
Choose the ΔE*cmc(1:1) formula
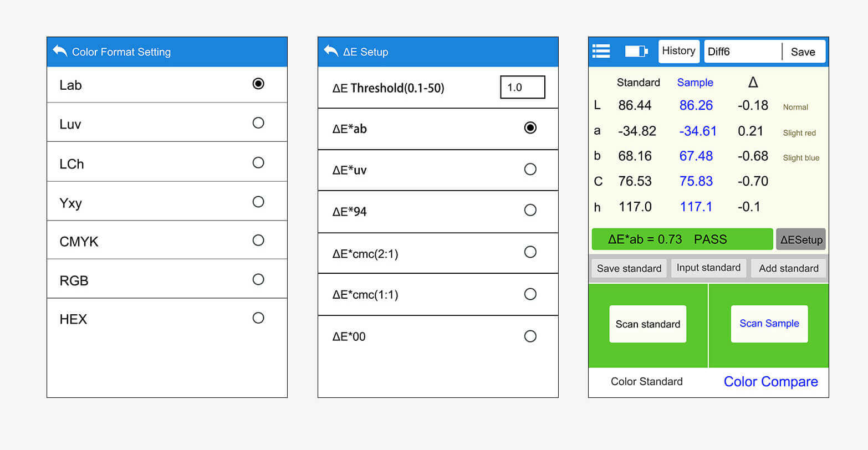pos(438,294)
